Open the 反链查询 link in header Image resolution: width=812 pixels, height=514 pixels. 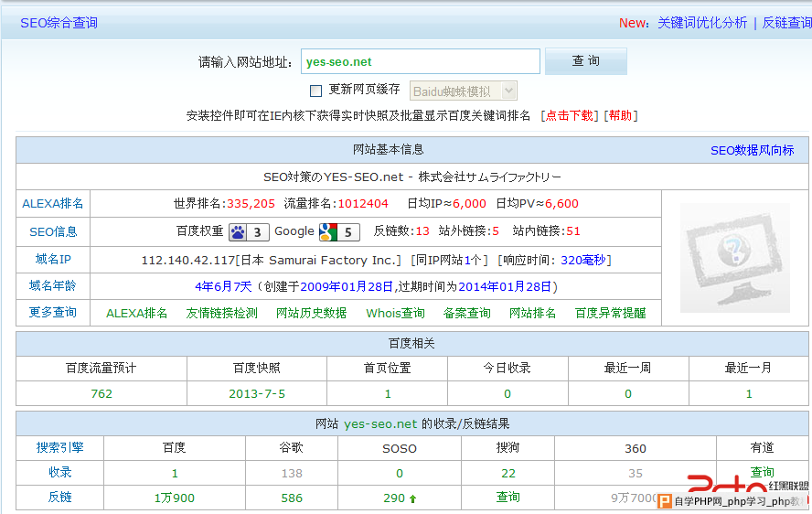coord(786,23)
